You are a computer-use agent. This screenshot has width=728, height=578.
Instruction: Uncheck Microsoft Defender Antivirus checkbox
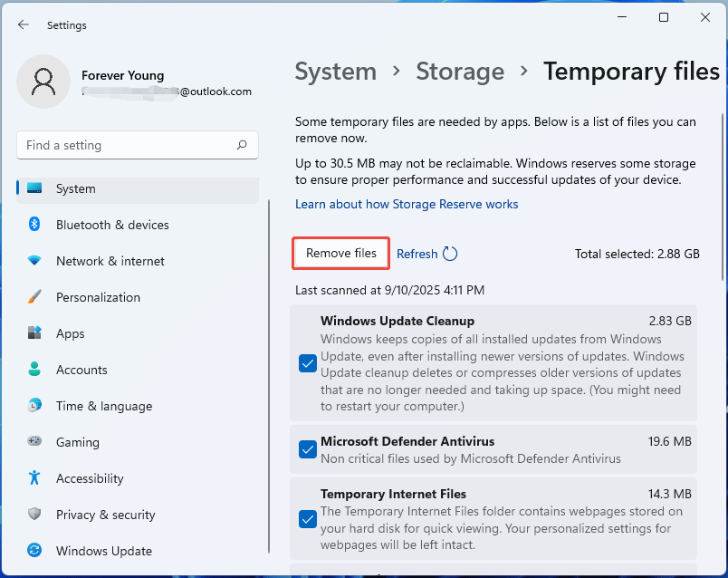pyautogui.click(x=307, y=449)
